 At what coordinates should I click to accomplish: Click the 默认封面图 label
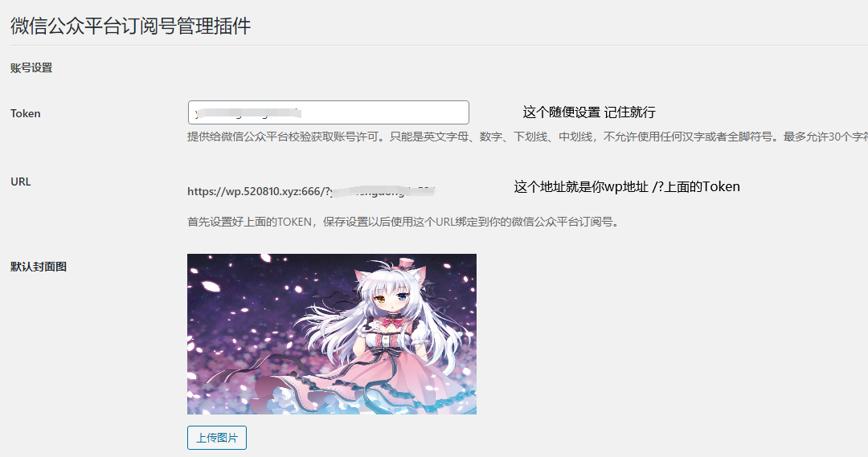(39, 267)
